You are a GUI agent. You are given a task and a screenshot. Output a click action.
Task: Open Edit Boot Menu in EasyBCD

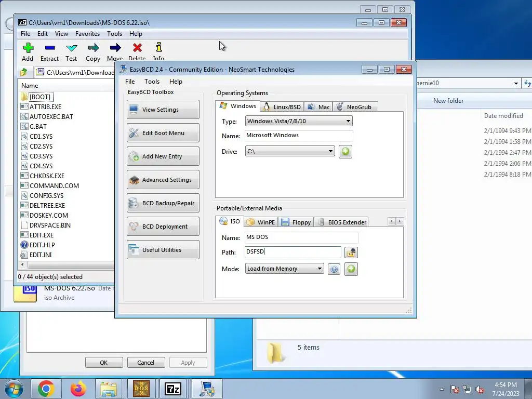[x=163, y=133]
